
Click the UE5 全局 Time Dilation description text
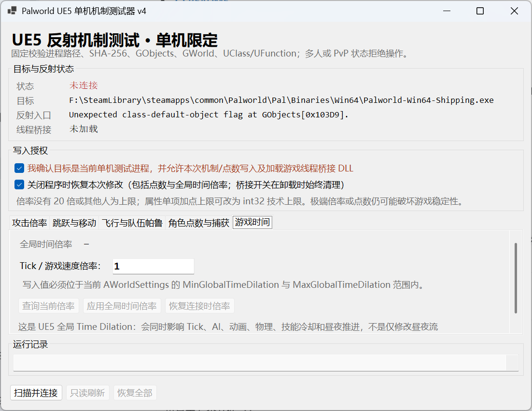coord(228,327)
